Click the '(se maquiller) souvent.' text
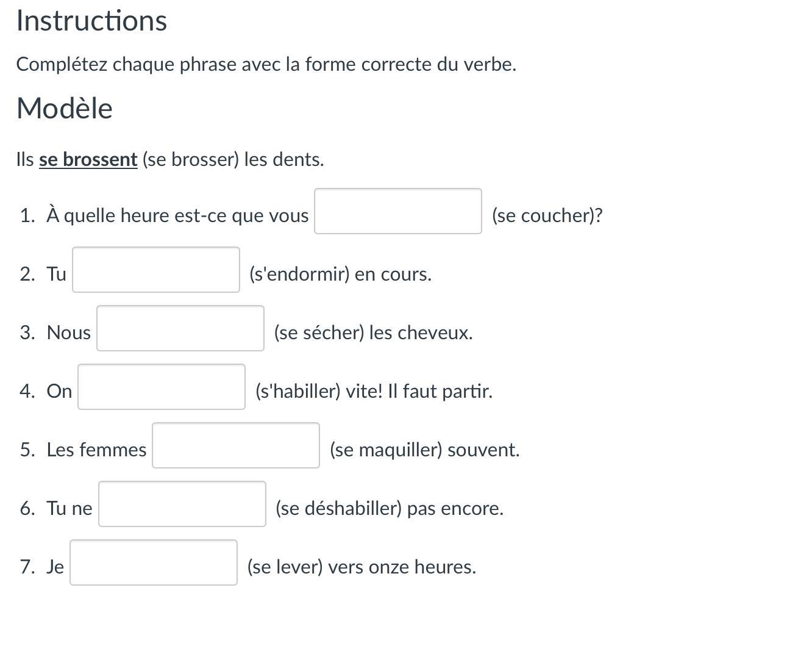 424,450
